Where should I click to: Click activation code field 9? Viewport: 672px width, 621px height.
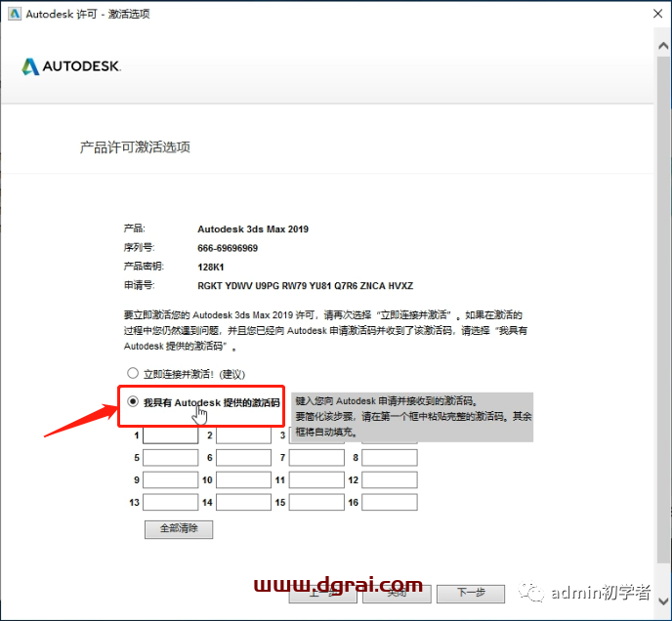coord(171,480)
